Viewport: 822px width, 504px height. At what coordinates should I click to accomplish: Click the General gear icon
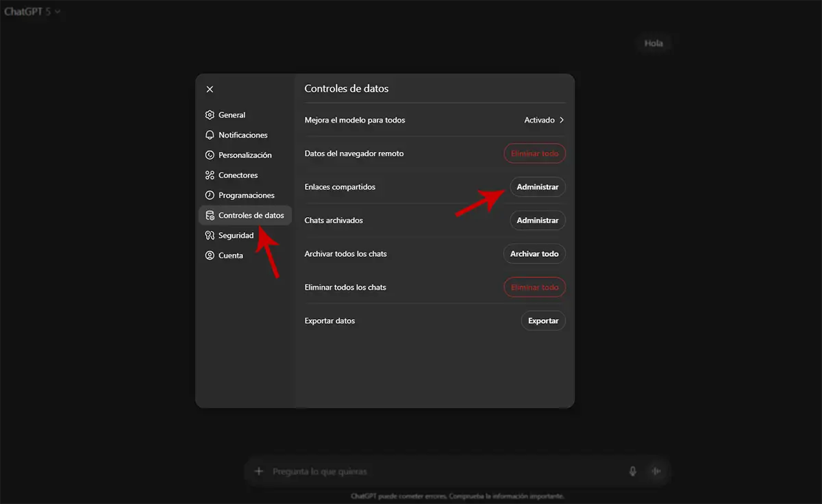(210, 115)
